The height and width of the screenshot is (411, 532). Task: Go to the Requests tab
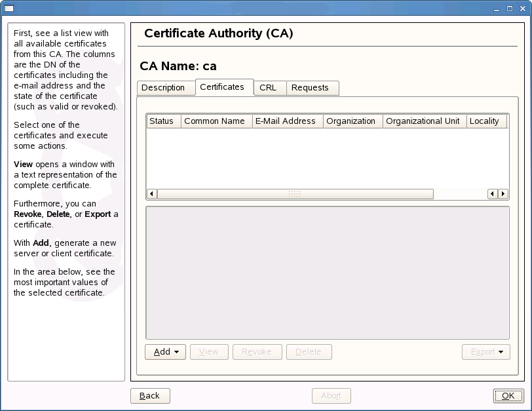310,88
